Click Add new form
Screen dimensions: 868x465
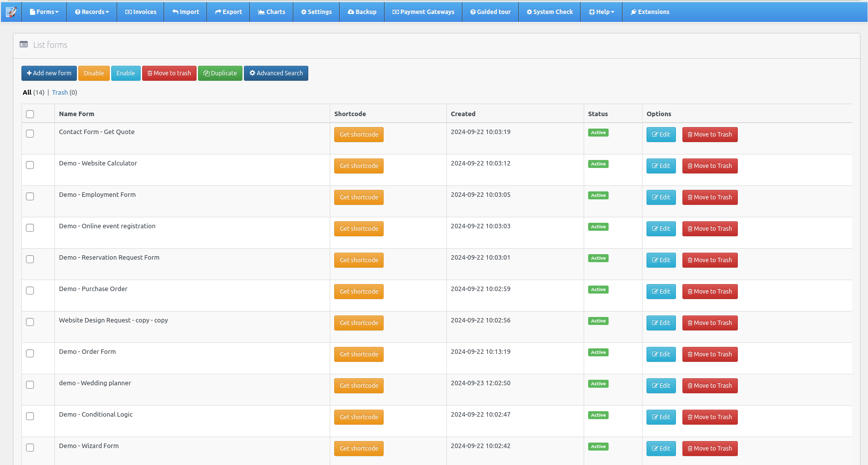[x=48, y=73]
